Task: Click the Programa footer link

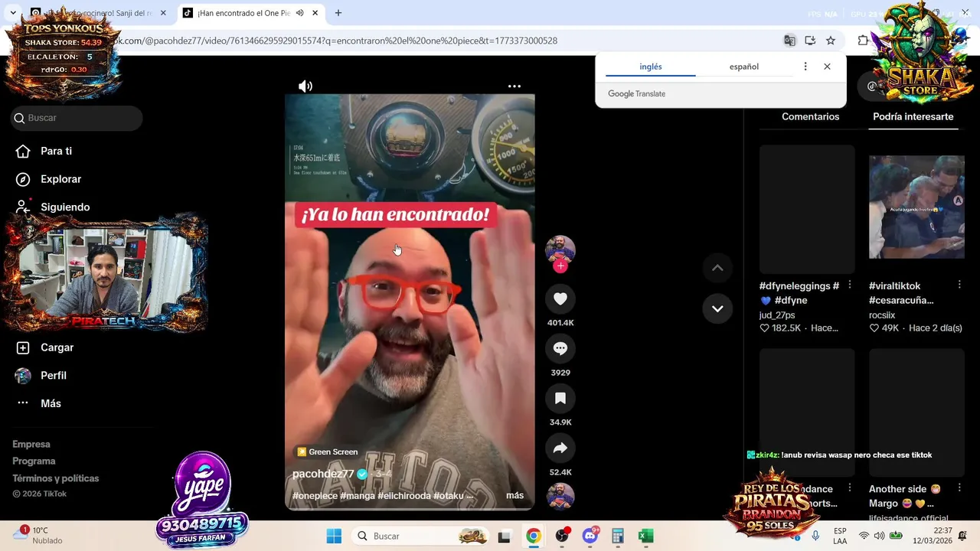Action: click(x=34, y=461)
